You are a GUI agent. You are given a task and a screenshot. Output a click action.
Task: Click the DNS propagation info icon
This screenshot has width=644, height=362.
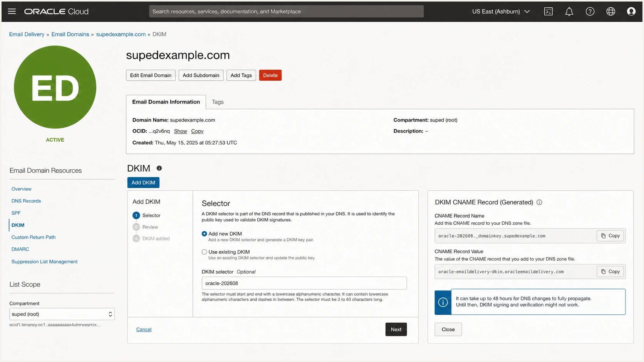[x=443, y=302]
